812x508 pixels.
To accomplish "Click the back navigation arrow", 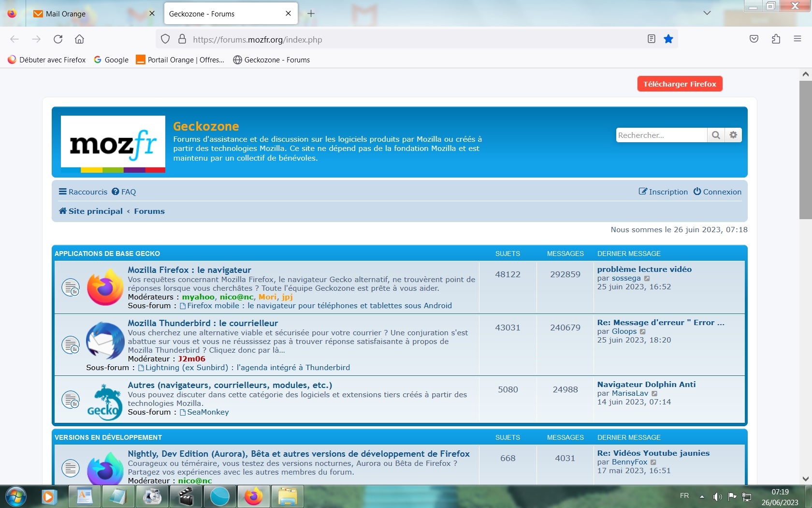I will pyautogui.click(x=14, y=39).
